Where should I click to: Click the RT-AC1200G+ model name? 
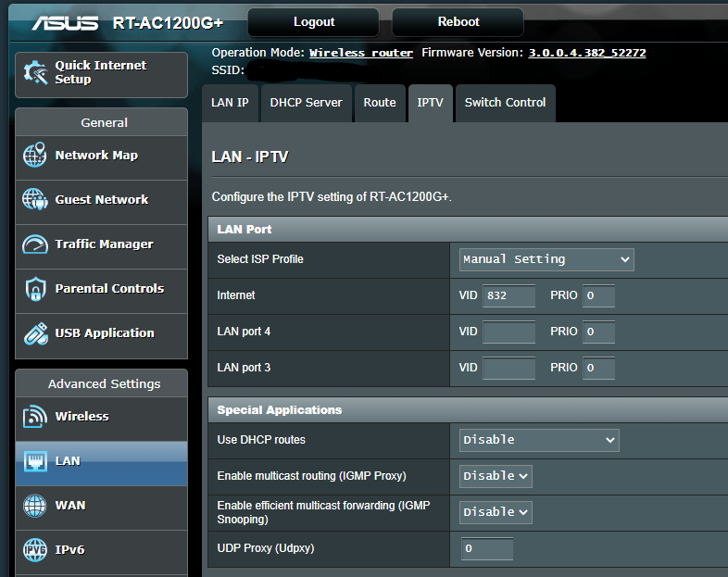tap(168, 23)
